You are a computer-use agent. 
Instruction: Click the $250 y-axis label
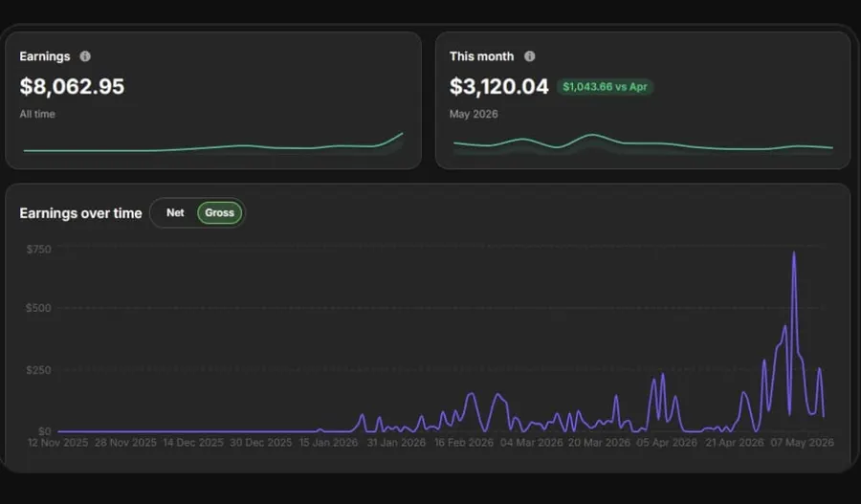[38, 370]
